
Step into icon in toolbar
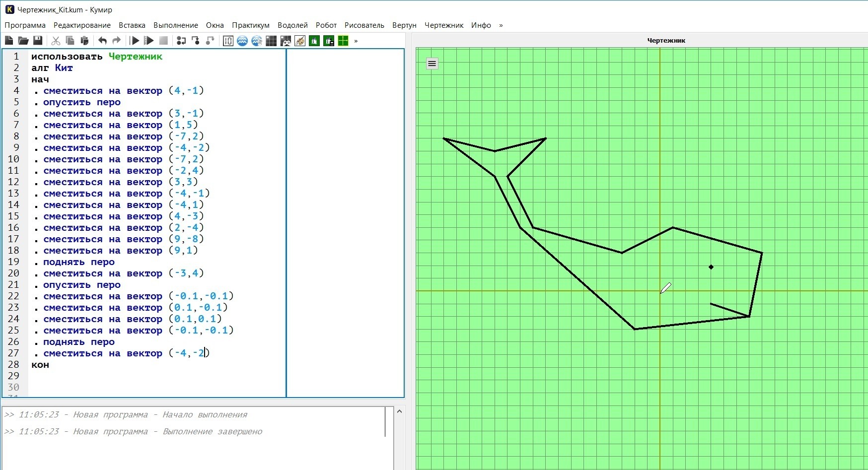pos(196,41)
